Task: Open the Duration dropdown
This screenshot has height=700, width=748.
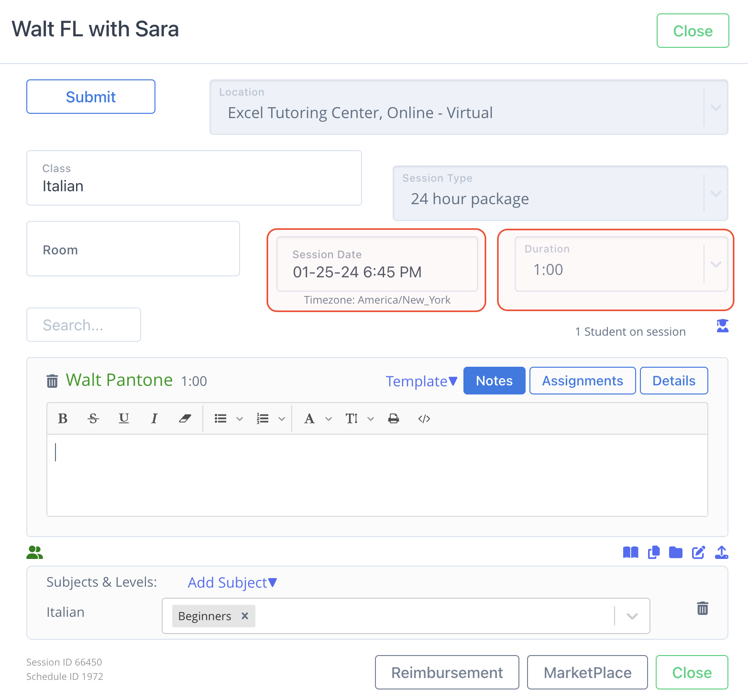Action: pos(716,264)
